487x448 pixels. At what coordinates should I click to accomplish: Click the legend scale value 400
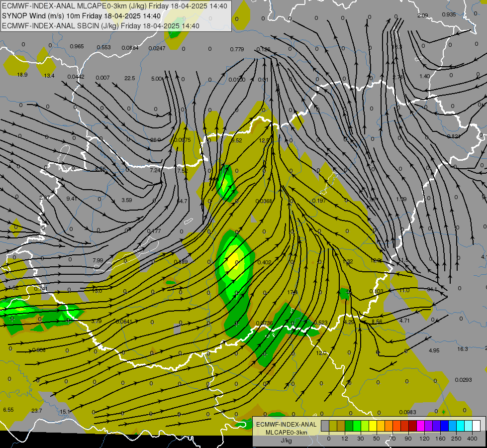(472, 439)
